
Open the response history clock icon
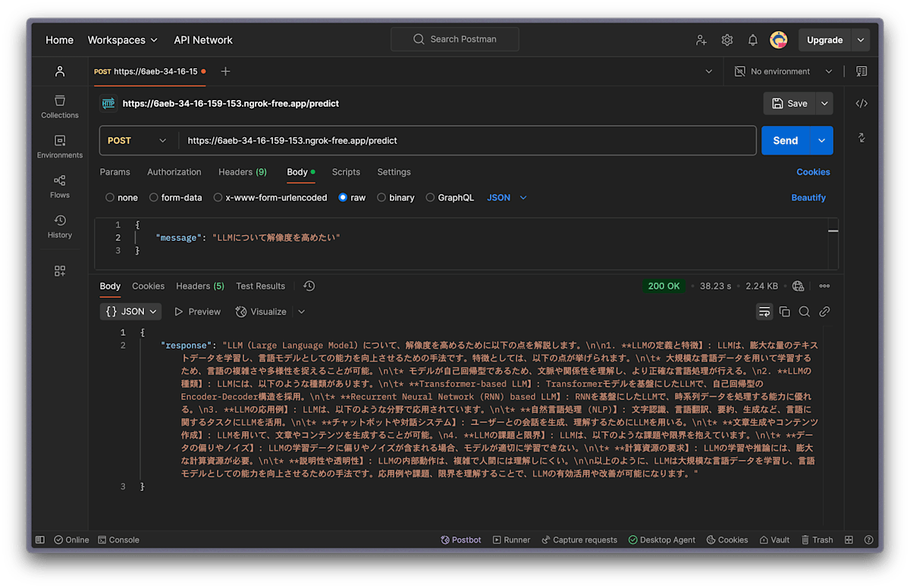click(309, 286)
